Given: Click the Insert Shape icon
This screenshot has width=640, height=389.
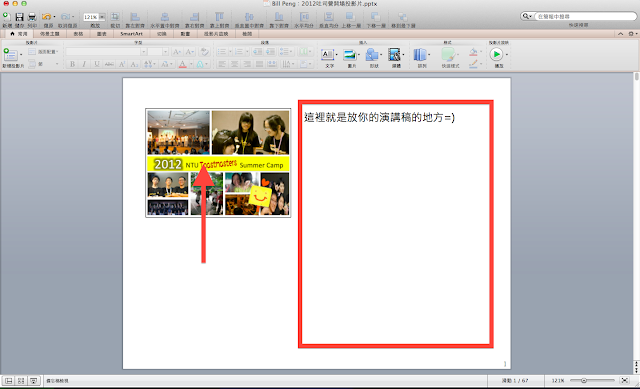Looking at the screenshot, I should click(372, 55).
